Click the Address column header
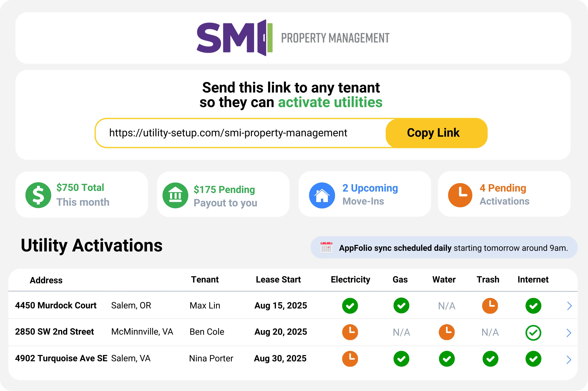This screenshot has width=588, height=391. 46,280
